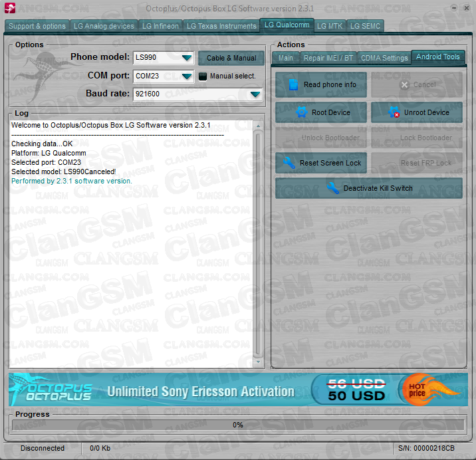The width and height of the screenshot is (476, 460).
Task: Open the LG MTK tab
Action: coord(330,26)
